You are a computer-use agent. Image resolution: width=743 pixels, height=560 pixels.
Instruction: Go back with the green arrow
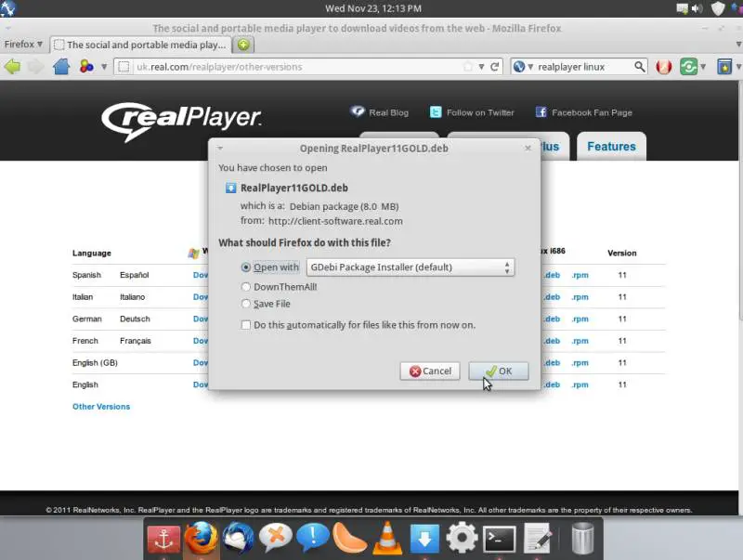click(13, 67)
